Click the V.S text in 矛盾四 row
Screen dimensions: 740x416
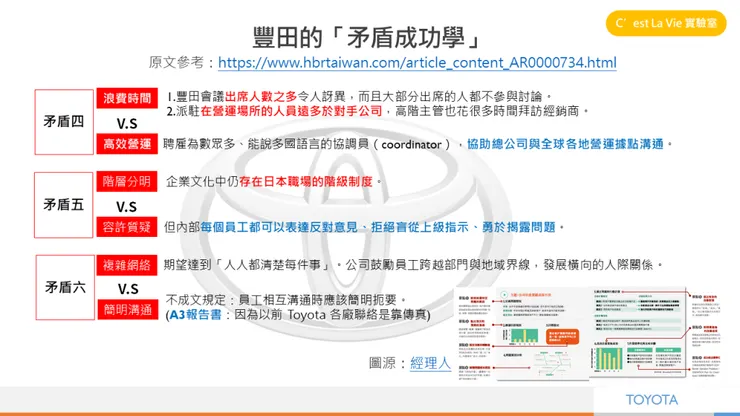(127, 124)
